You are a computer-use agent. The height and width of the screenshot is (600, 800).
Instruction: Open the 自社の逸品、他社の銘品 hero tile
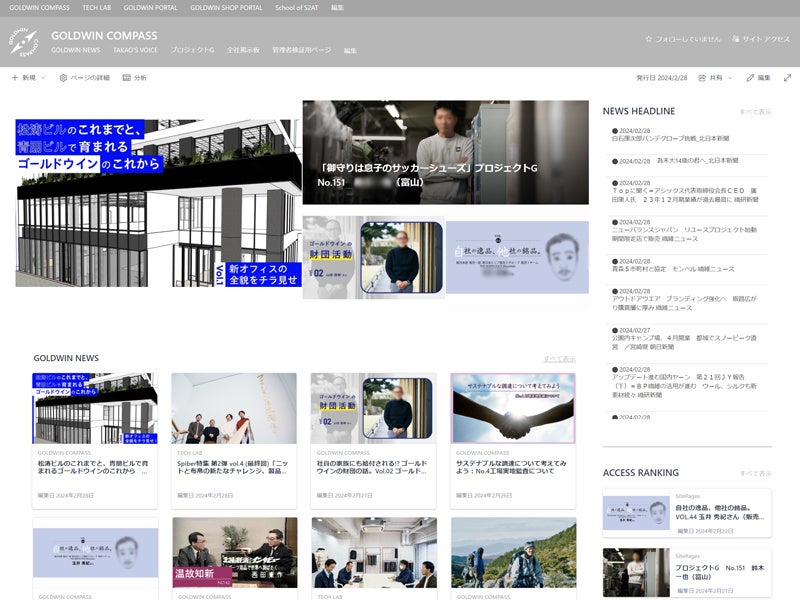coord(517,257)
